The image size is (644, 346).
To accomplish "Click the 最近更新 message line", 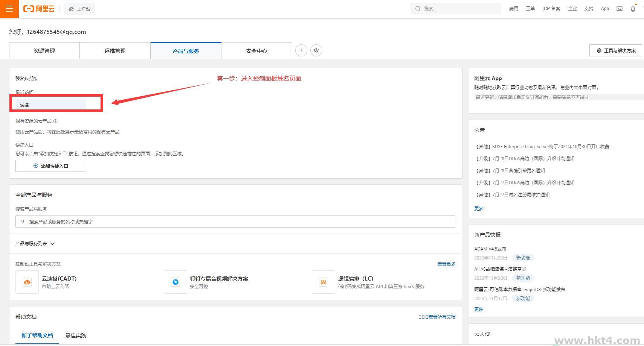I will coord(532,97).
